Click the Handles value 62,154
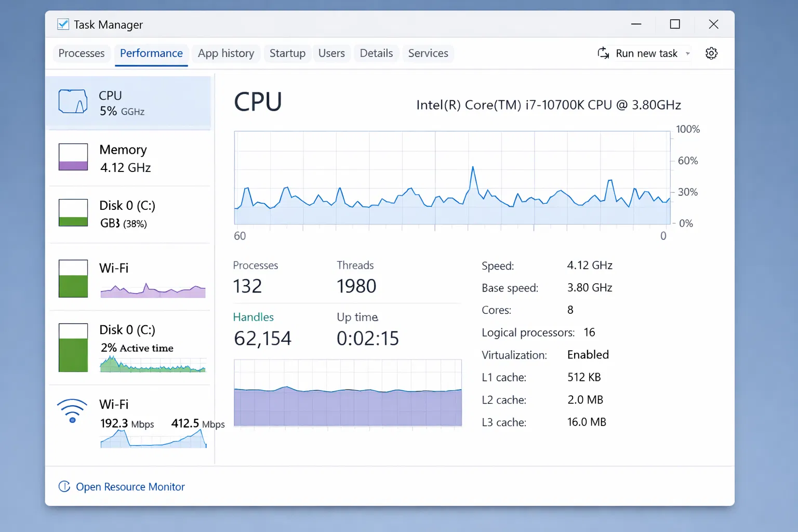This screenshot has height=532, width=798. point(262,339)
